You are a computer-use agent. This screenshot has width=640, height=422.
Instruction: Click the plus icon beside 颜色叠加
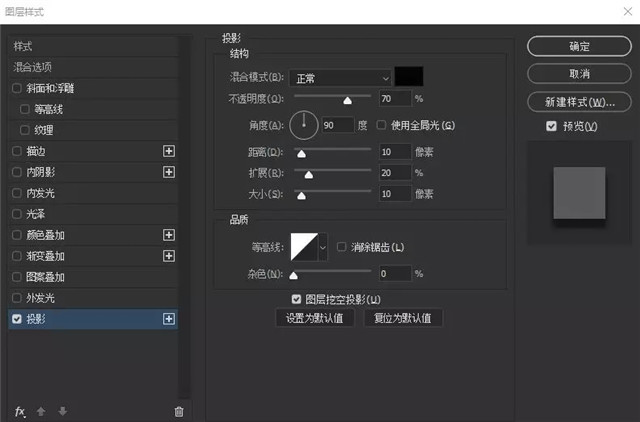click(x=169, y=235)
